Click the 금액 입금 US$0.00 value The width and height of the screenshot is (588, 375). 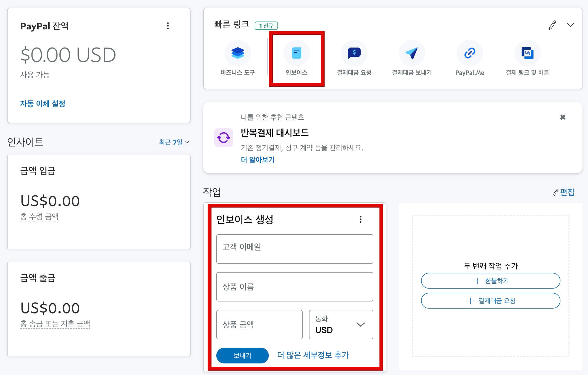(x=50, y=201)
